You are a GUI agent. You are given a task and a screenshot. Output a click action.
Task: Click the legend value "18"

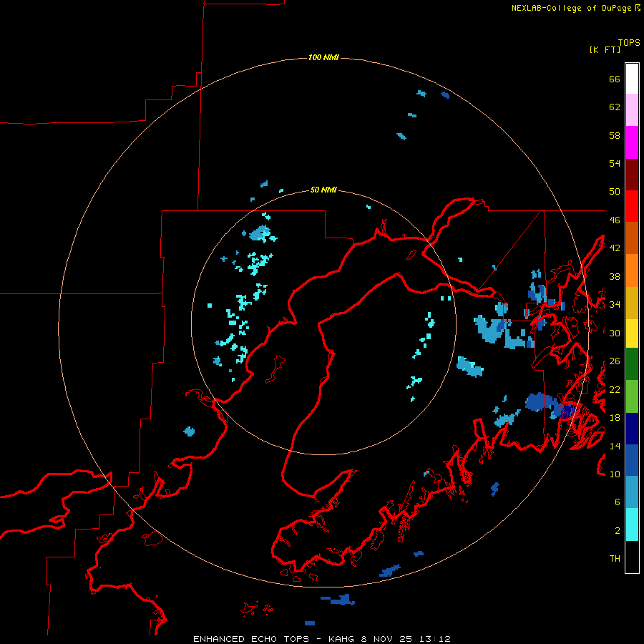point(615,418)
